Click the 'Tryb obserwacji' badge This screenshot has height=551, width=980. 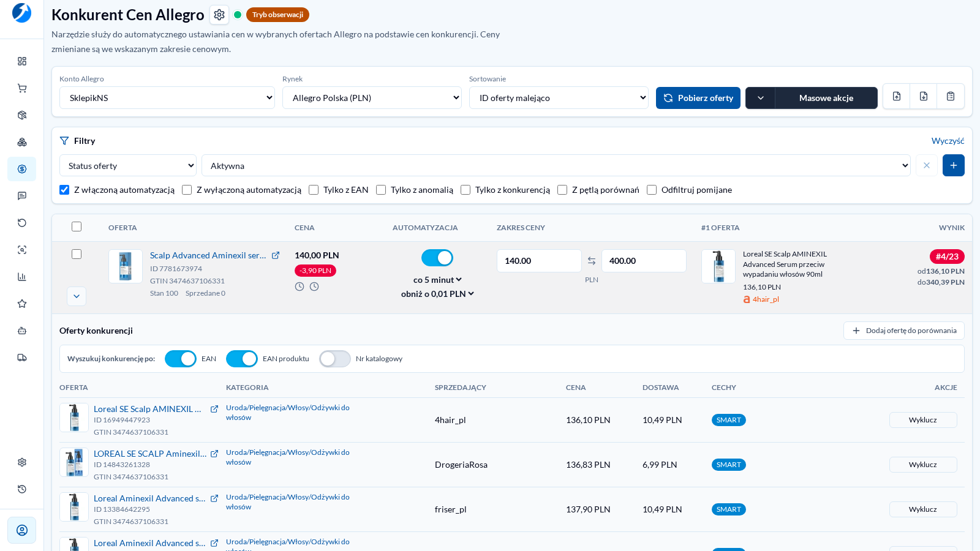(x=277, y=15)
